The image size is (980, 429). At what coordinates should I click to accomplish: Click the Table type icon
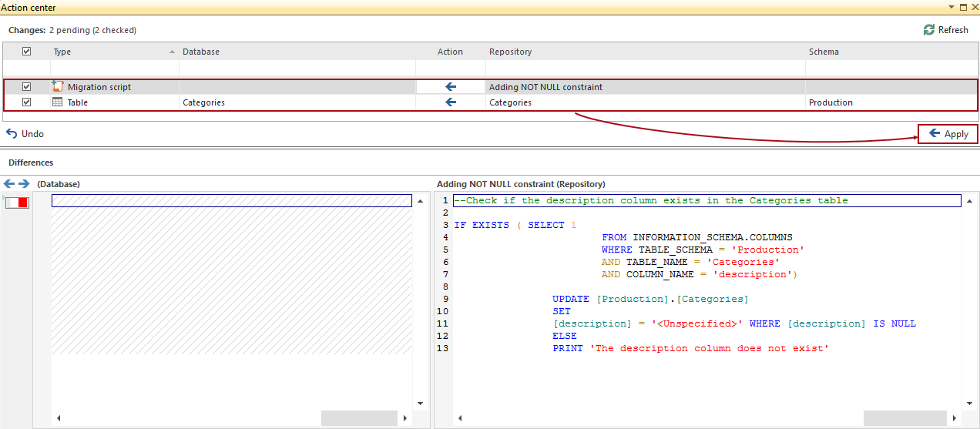pyautogui.click(x=58, y=102)
